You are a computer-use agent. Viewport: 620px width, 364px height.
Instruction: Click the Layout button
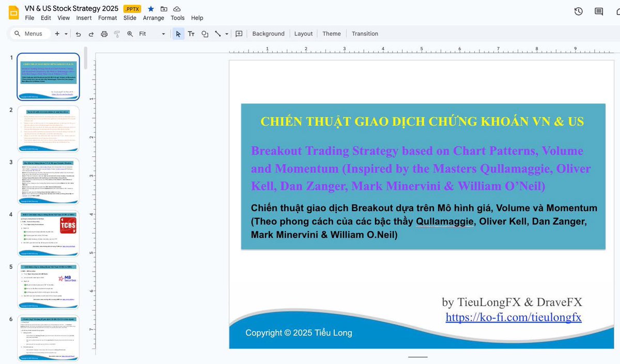(303, 34)
